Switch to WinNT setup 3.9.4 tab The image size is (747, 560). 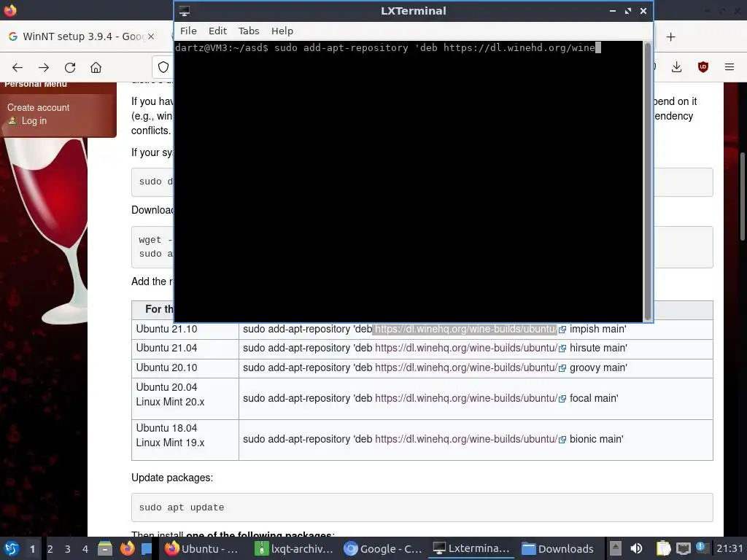coord(81,36)
